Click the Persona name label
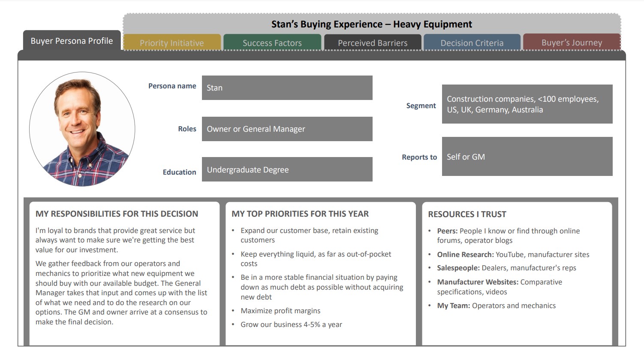 click(x=172, y=86)
